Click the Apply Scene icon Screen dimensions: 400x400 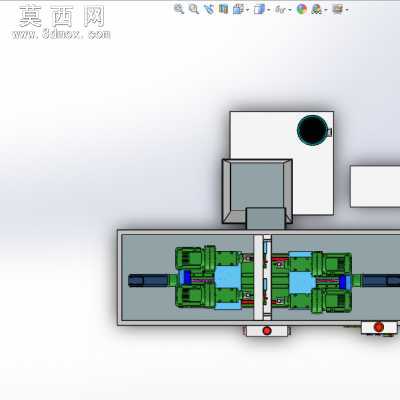316,9
